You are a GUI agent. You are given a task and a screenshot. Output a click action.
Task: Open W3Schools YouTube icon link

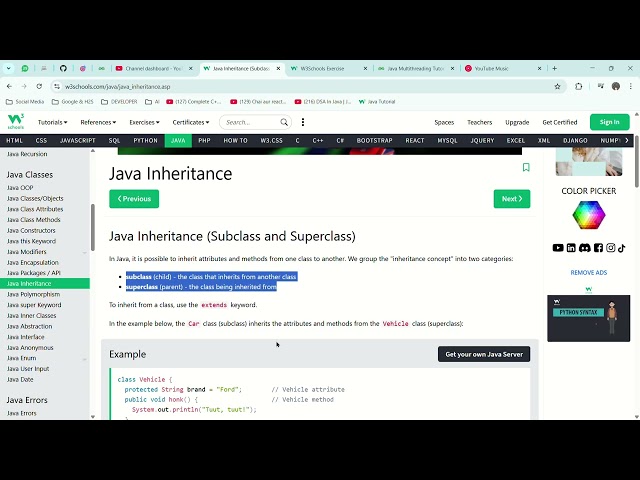(x=558, y=248)
